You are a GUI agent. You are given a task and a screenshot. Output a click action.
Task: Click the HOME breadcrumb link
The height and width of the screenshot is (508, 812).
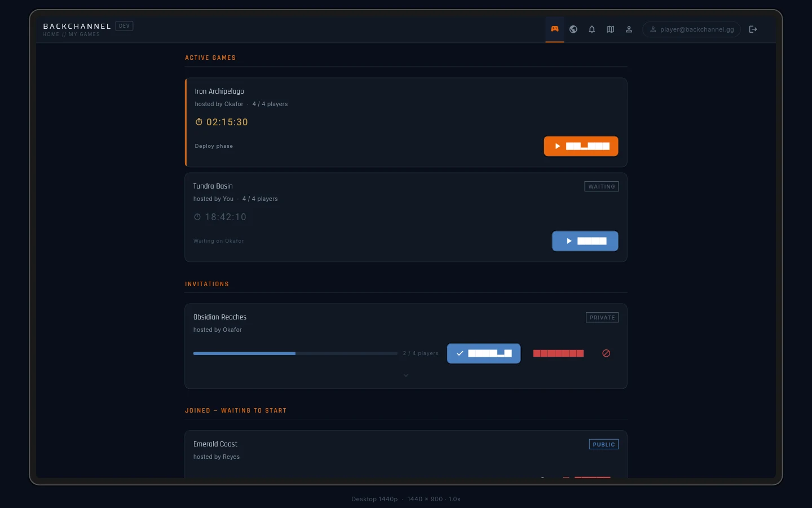51,34
